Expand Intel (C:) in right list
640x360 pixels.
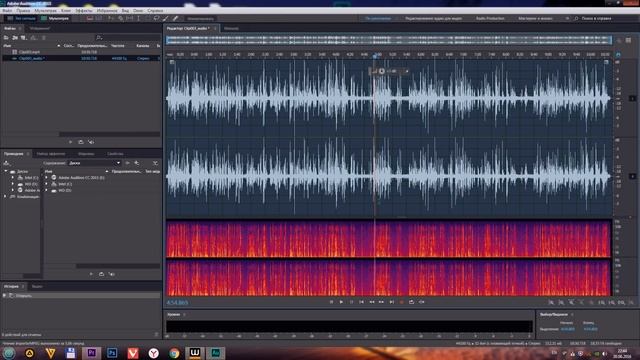(x=47, y=184)
